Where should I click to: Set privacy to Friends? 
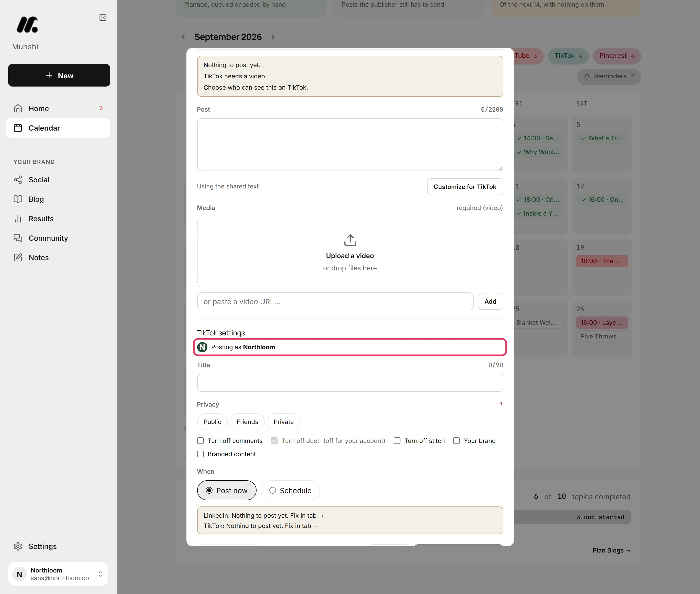247,422
